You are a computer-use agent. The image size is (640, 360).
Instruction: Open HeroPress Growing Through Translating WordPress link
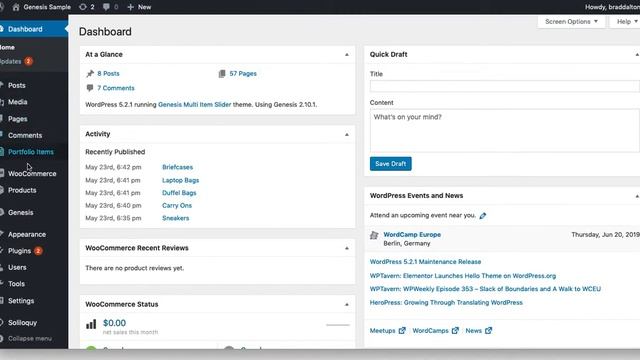click(x=446, y=302)
